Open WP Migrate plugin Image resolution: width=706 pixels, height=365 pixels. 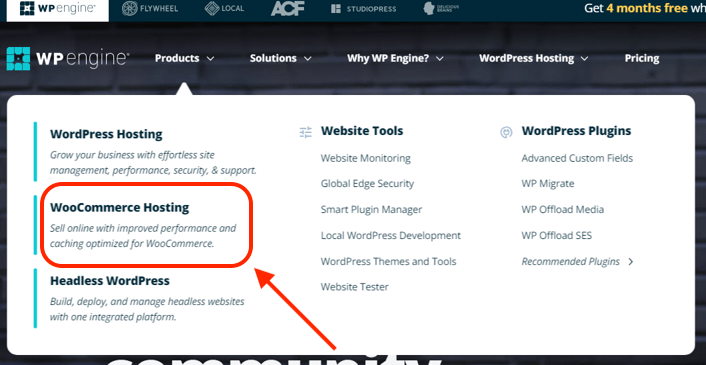pos(548,184)
